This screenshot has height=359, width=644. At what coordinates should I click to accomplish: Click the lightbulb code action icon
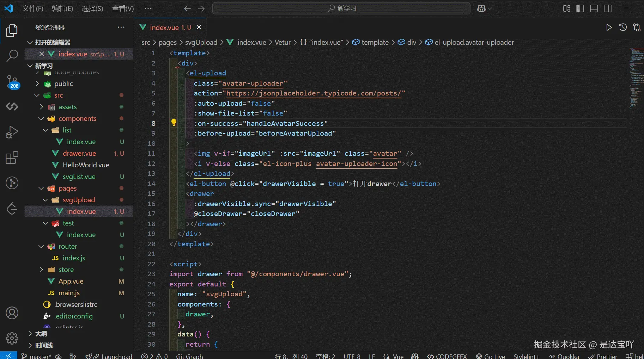pyautogui.click(x=174, y=123)
